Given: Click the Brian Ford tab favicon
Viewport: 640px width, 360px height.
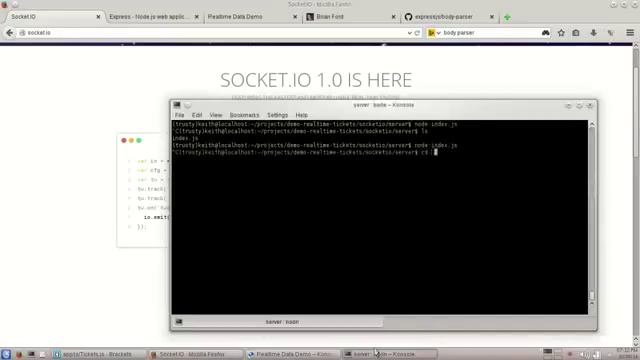Looking at the screenshot, I should click(310, 17).
